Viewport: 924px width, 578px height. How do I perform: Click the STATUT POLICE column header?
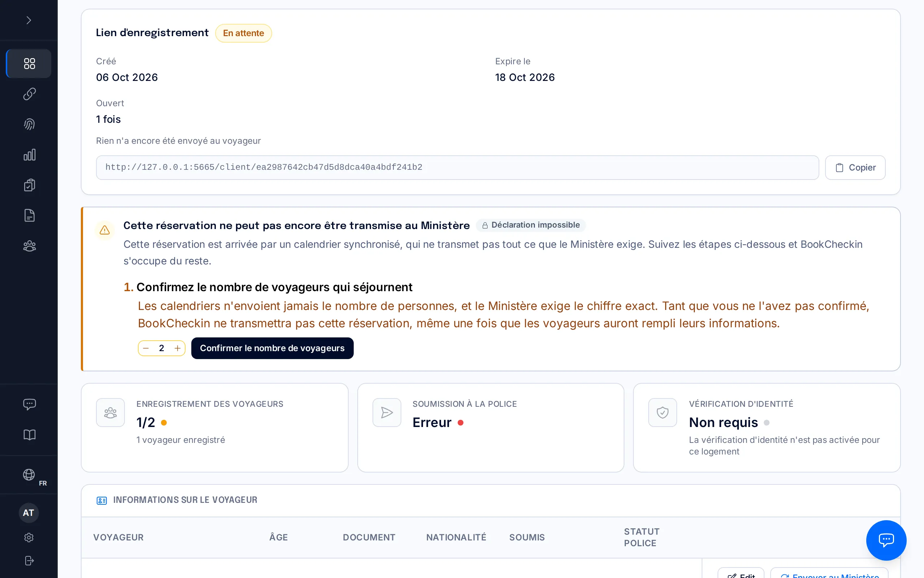click(x=641, y=538)
